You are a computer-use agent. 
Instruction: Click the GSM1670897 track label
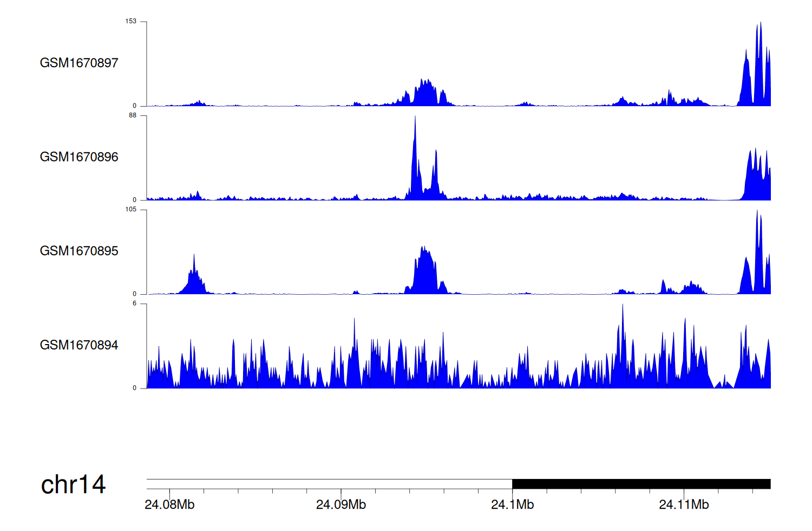tap(79, 63)
